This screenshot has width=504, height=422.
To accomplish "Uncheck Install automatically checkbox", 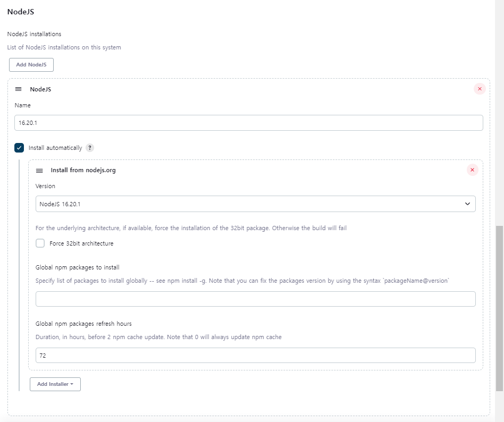I will [19, 148].
